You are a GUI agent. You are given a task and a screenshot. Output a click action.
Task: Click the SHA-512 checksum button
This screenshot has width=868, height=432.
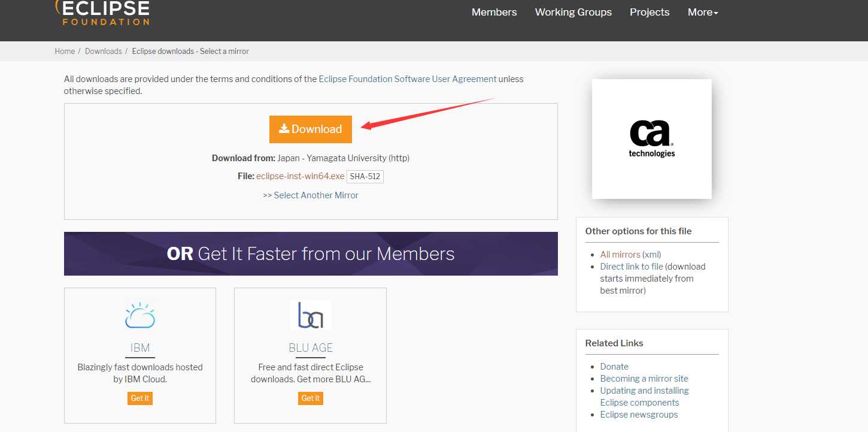(365, 177)
